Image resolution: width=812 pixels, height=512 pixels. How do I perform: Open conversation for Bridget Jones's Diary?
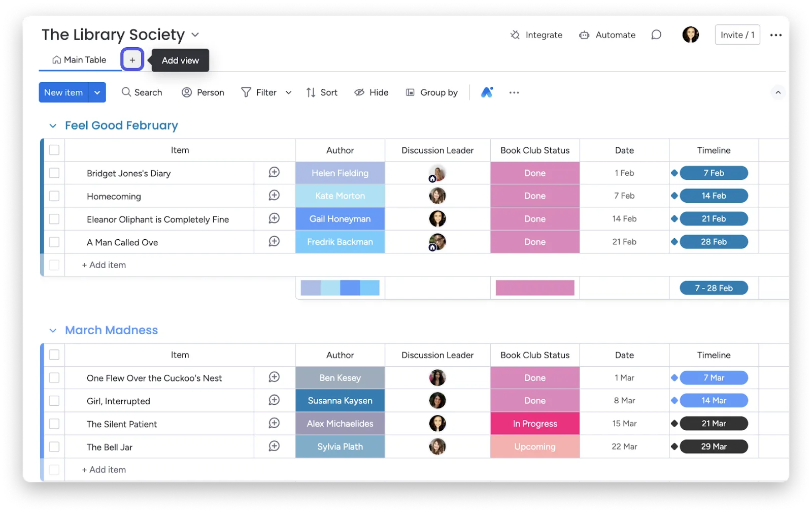tap(274, 173)
